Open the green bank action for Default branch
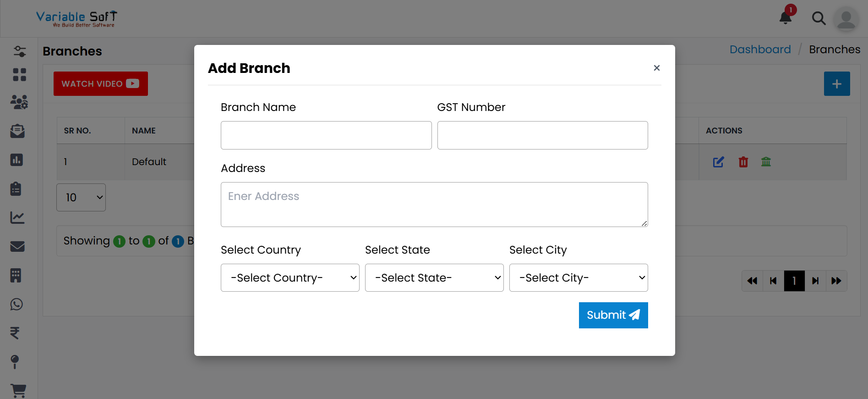This screenshot has width=868, height=399. click(x=766, y=162)
